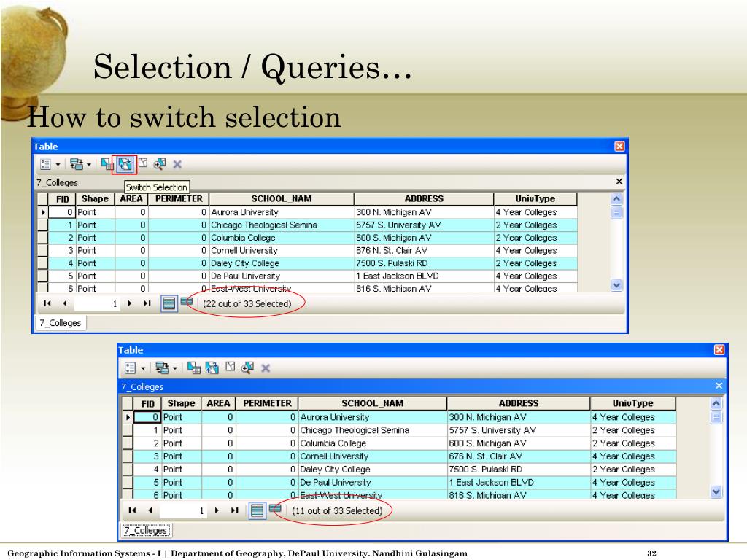Viewport: 747px width, 560px height.
Task: Toggle Show Selected Records in upper Table window
Action: (x=187, y=301)
